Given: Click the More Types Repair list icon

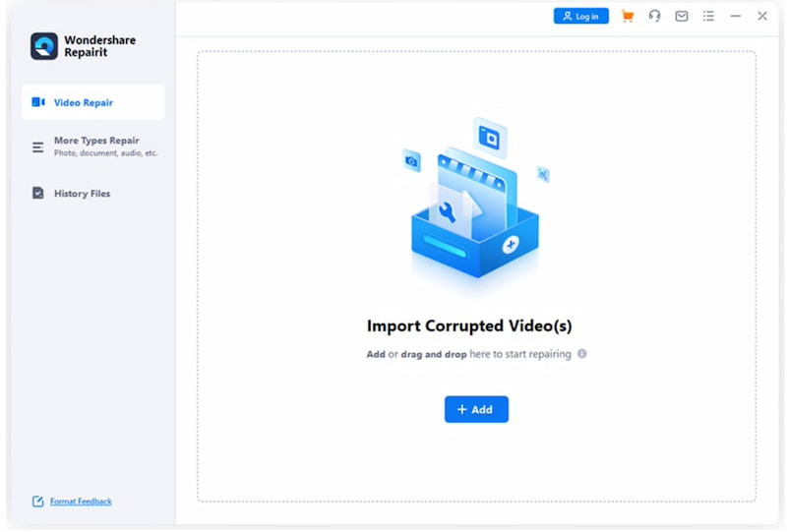Looking at the screenshot, I should [38, 148].
